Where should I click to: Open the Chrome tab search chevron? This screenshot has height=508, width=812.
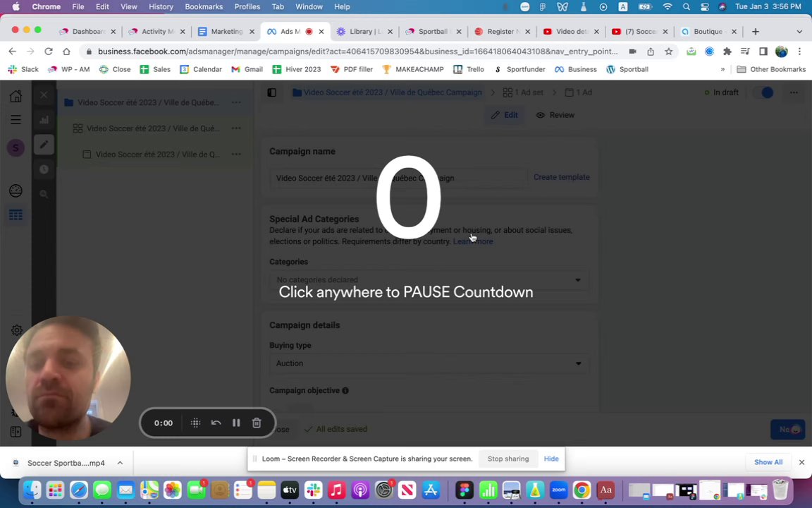pos(799,32)
